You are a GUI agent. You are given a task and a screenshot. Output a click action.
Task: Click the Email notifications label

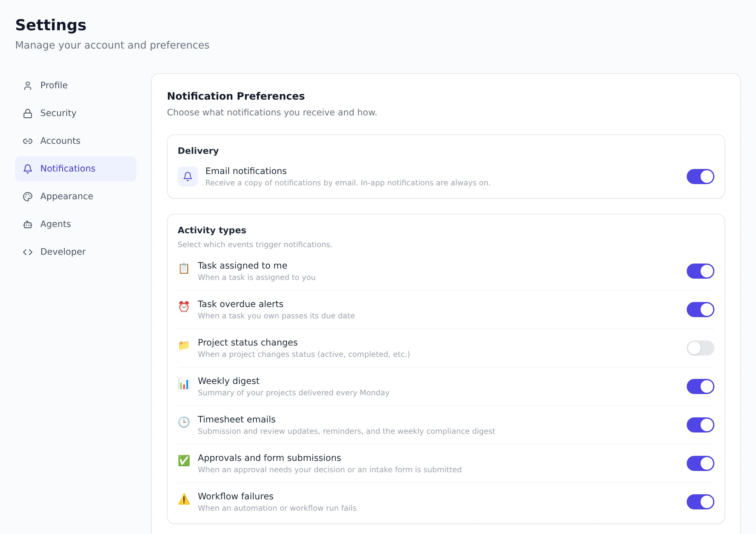click(246, 171)
